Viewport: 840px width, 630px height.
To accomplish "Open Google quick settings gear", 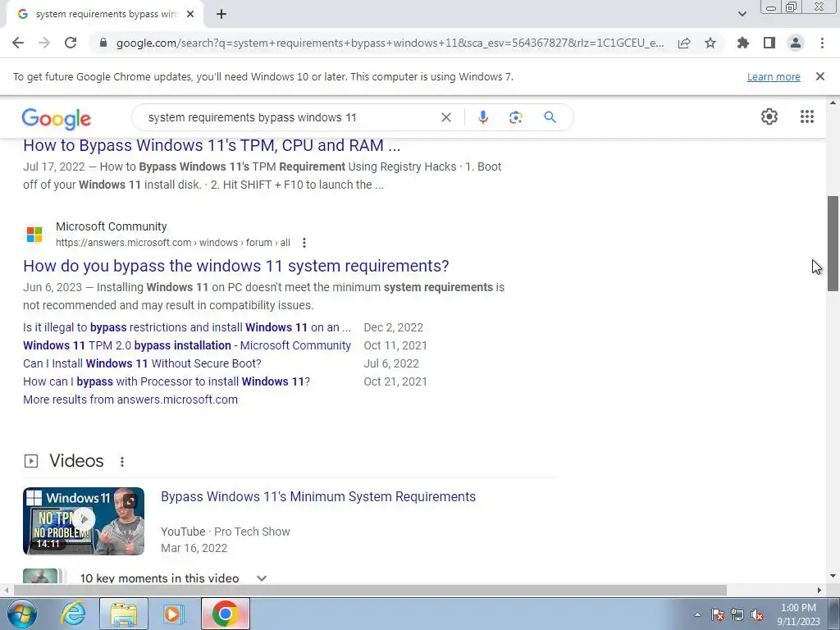I will coord(769,116).
